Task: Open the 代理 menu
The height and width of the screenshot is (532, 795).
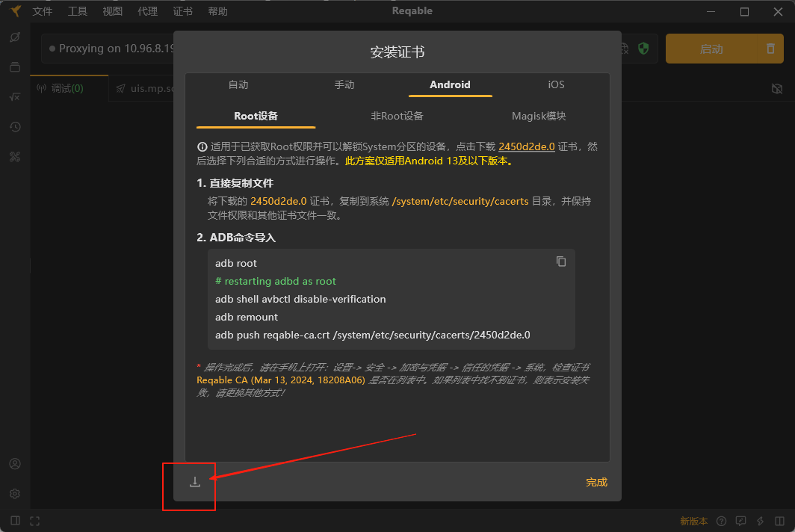Action: coord(147,11)
